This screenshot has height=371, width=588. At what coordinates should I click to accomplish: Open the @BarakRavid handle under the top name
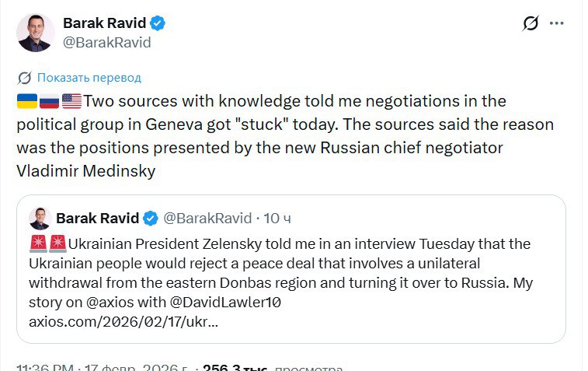106,42
